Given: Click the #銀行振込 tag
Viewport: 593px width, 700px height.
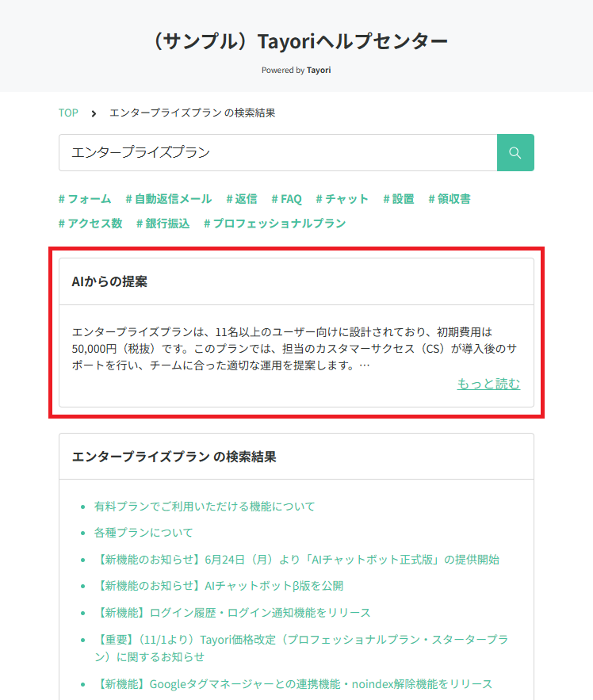Looking at the screenshot, I should pos(163,224).
